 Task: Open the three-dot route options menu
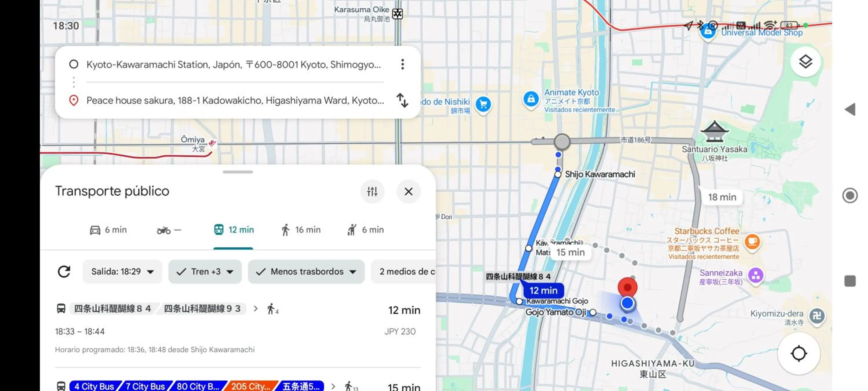pos(402,64)
